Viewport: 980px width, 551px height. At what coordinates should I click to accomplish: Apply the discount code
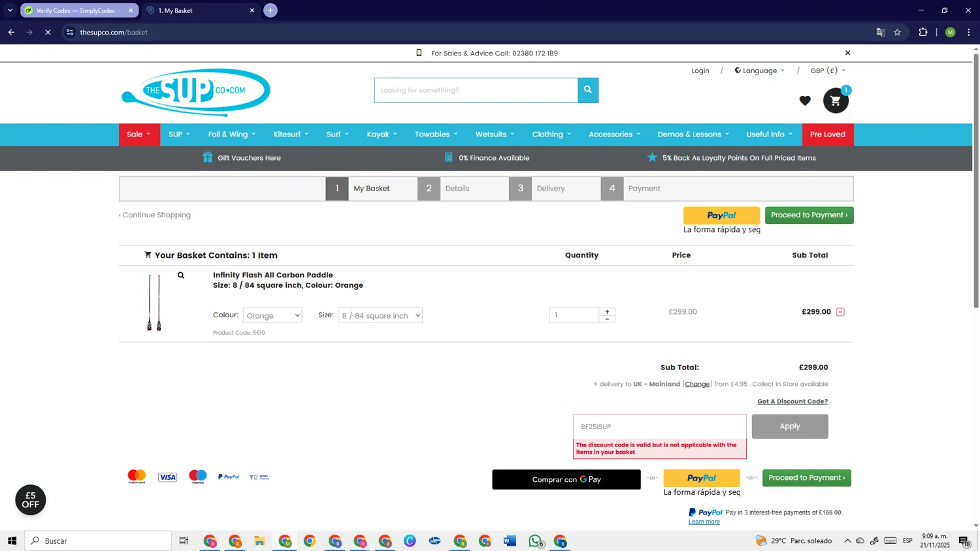(790, 426)
